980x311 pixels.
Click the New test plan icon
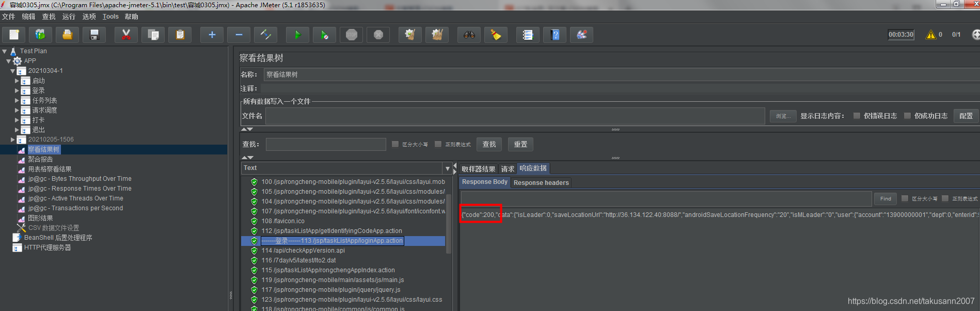point(14,35)
